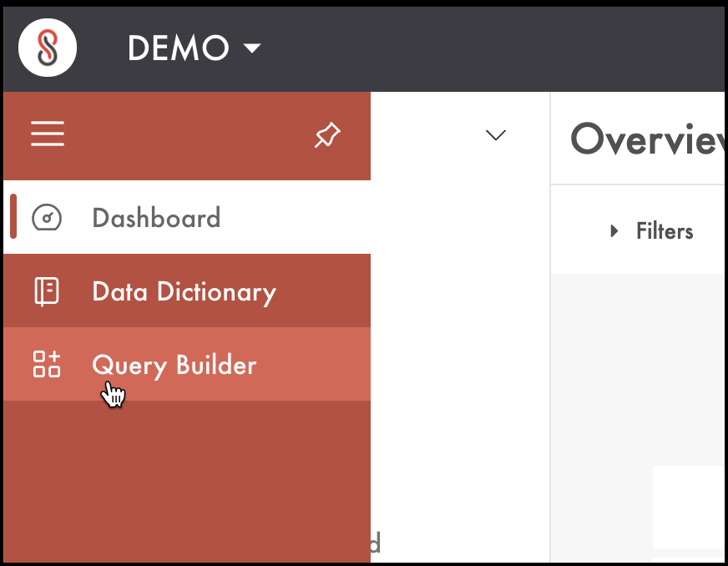Open the Data Dictionary menu item

[187, 291]
